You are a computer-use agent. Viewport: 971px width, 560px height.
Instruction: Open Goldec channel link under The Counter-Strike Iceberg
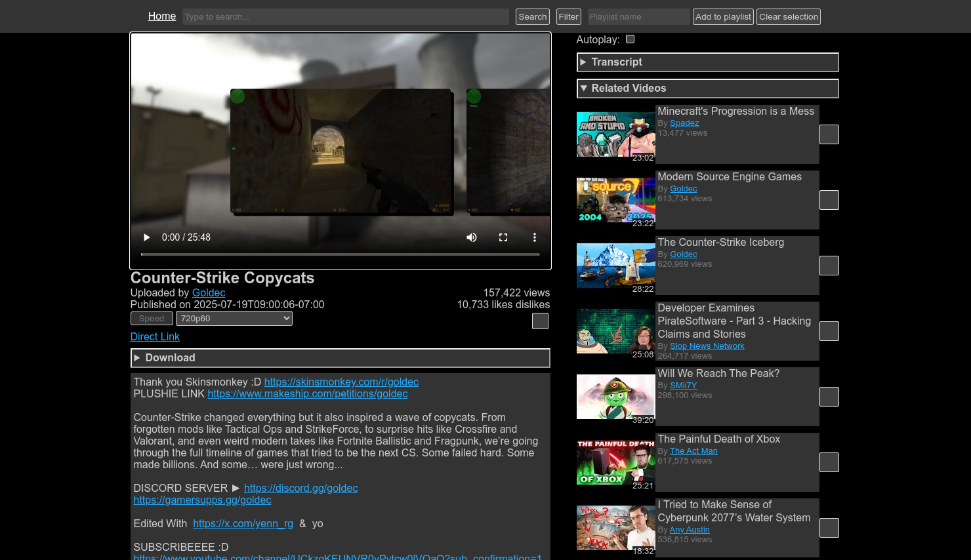coord(684,254)
